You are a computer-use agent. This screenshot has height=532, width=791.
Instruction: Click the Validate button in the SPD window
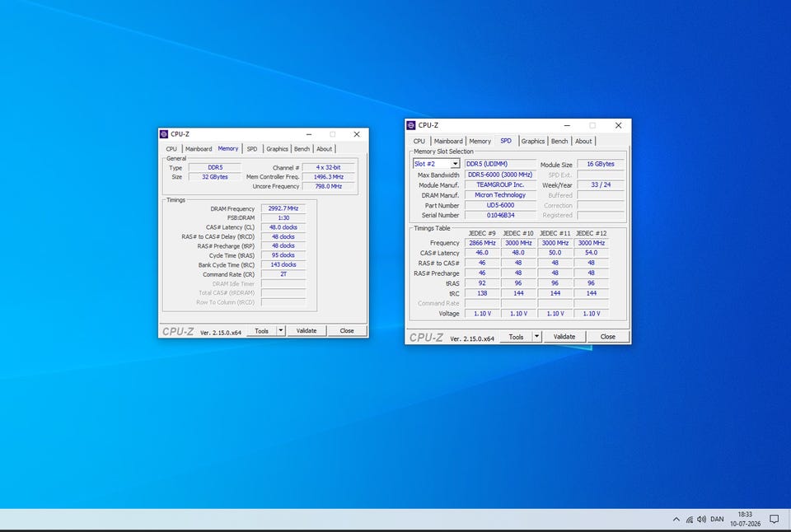point(564,336)
